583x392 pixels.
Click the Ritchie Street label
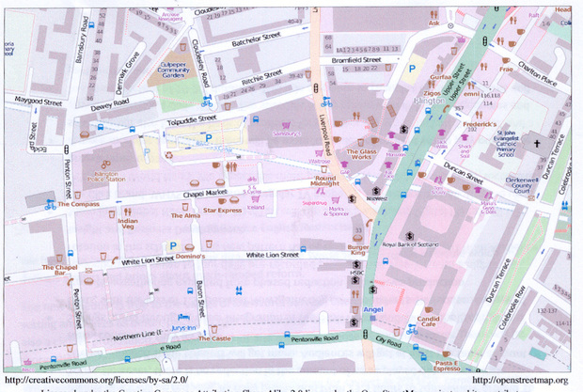(261, 77)
